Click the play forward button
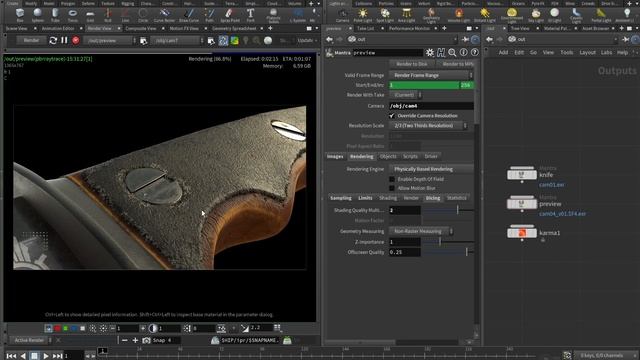Screen dimensions: 640x360 pyautogui.click(x=46, y=356)
